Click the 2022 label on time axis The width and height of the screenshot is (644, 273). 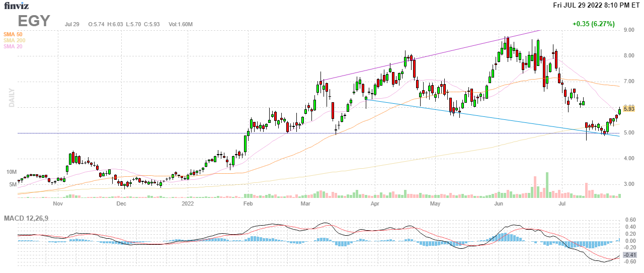pos(188,204)
